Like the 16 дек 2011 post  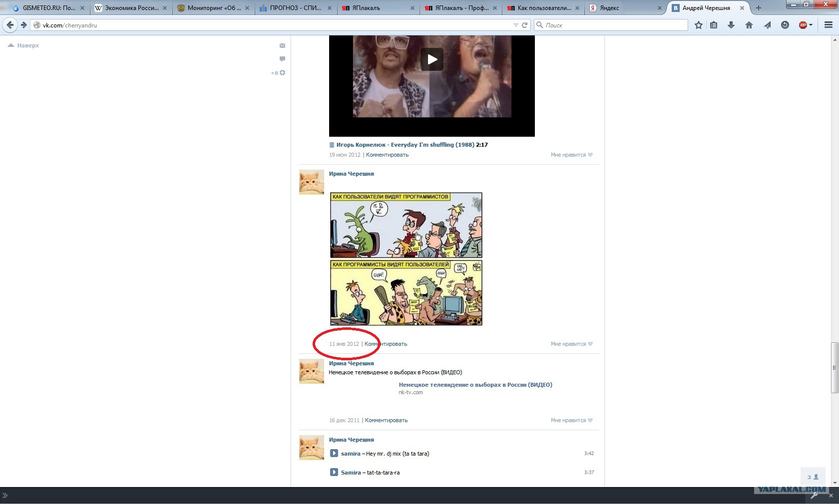pyautogui.click(x=572, y=420)
